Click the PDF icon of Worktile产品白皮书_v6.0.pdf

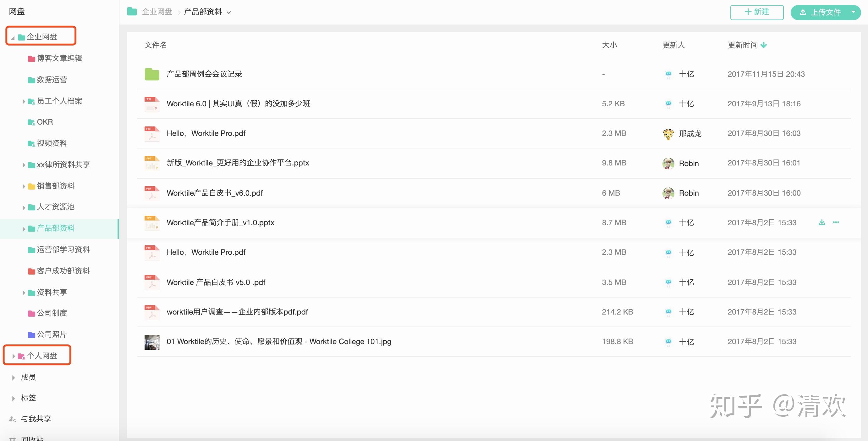pos(152,193)
